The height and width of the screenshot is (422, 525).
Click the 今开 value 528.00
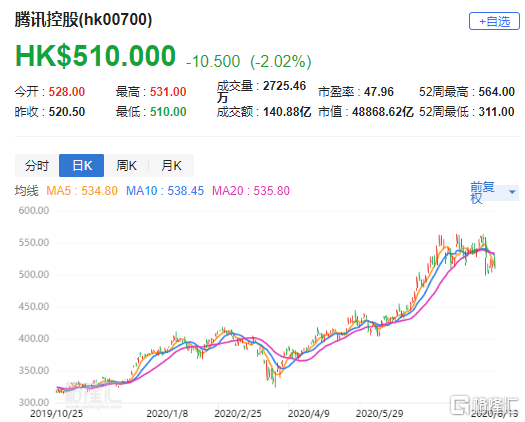coord(67,92)
